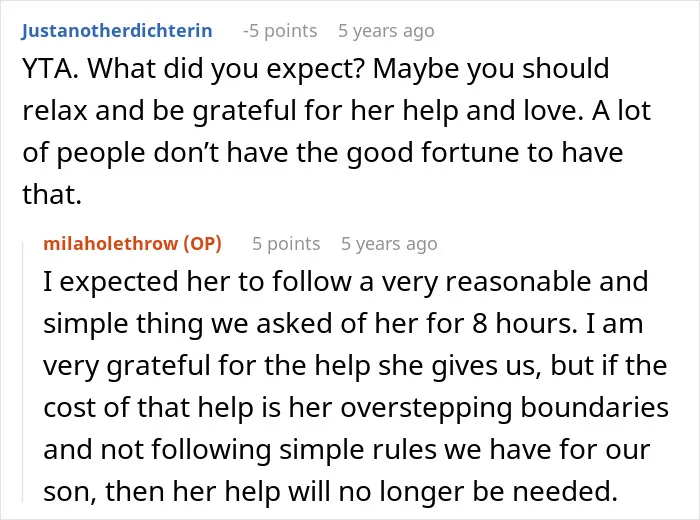Open the top comment's 5 years ago timestamp
Viewport: 700px width, 520px height.
click(386, 31)
